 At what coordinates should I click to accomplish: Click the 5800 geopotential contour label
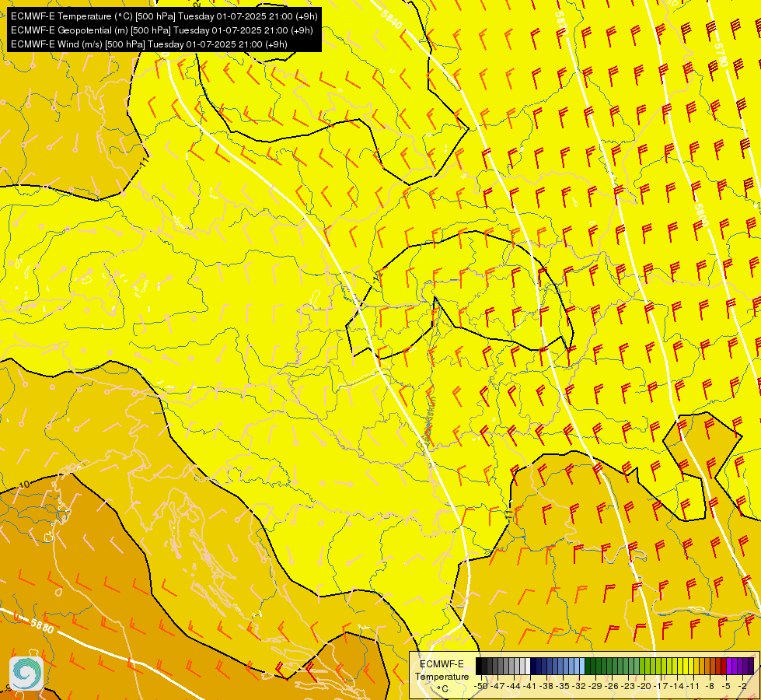pos(701,215)
